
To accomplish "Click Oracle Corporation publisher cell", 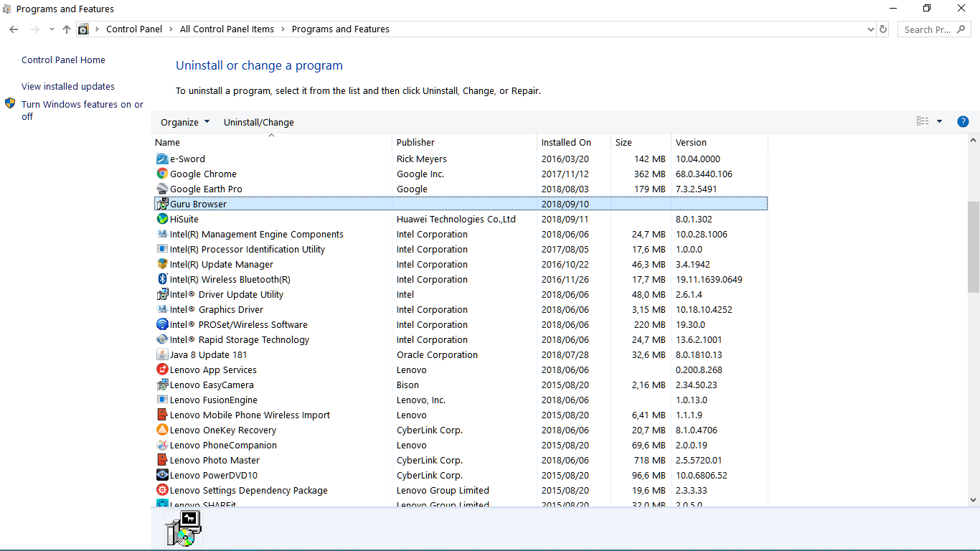I will pos(437,354).
